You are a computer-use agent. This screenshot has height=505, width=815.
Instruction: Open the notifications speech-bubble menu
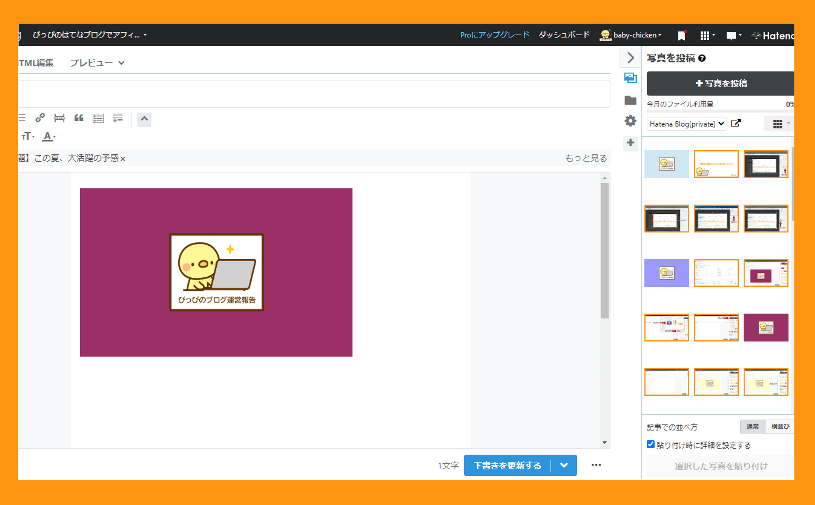click(x=733, y=35)
